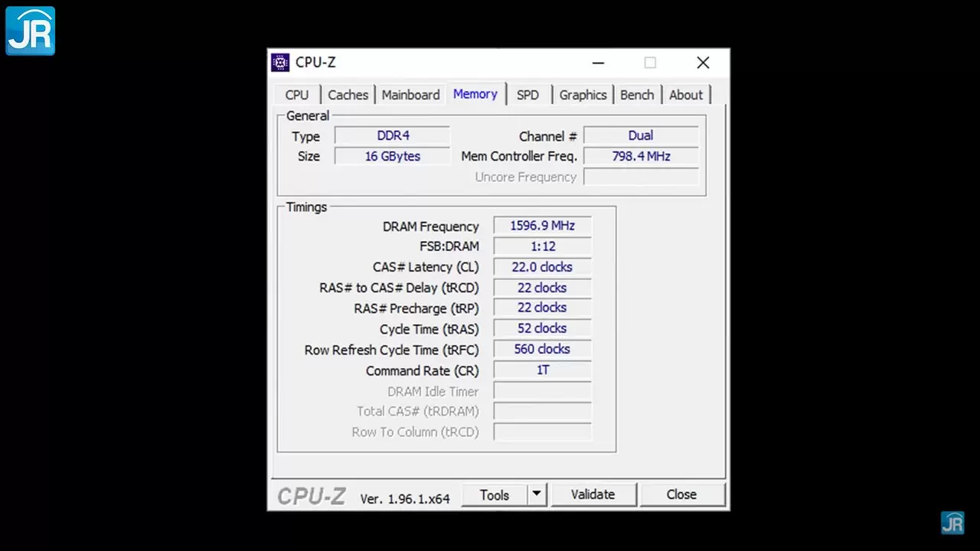Click the 52 clocks Cycle Time value
Viewport: 980px width, 551px height.
(542, 328)
